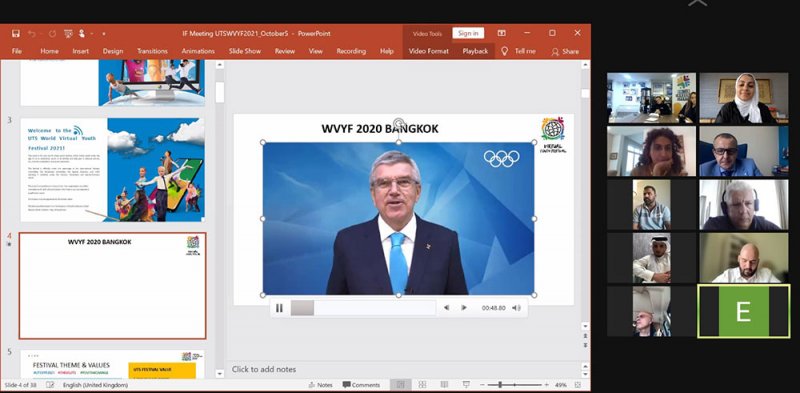The height and width of the screenshot is (393, 800).
Task: Open the Slide Show tab
Action: pos(245,51)
